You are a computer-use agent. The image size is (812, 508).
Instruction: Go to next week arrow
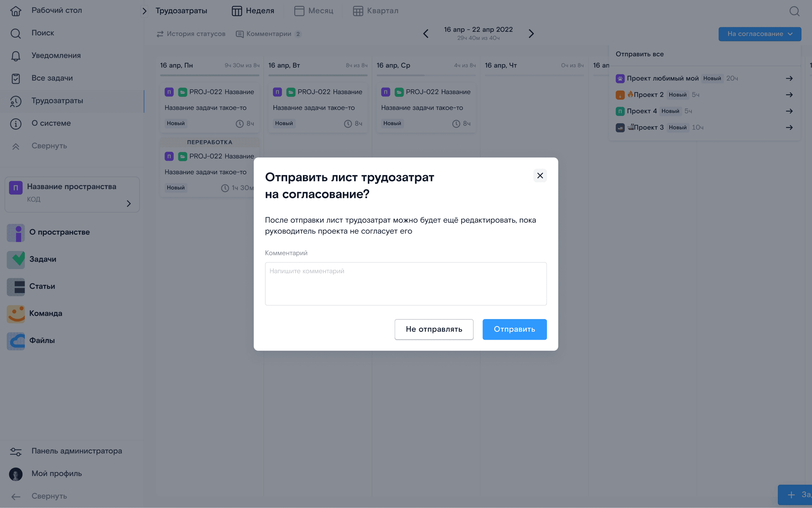[531, 34]
